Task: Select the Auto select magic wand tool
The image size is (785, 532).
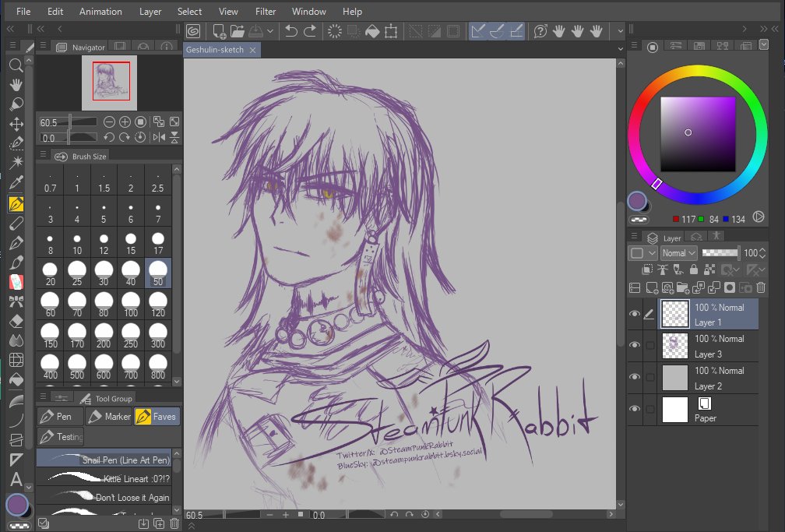Action: click(x=16, y=163)
